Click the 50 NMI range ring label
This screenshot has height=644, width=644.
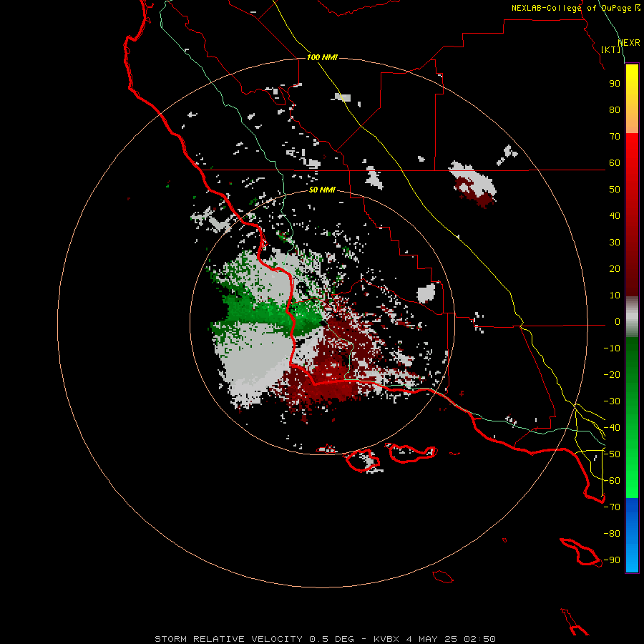[322, 190]
